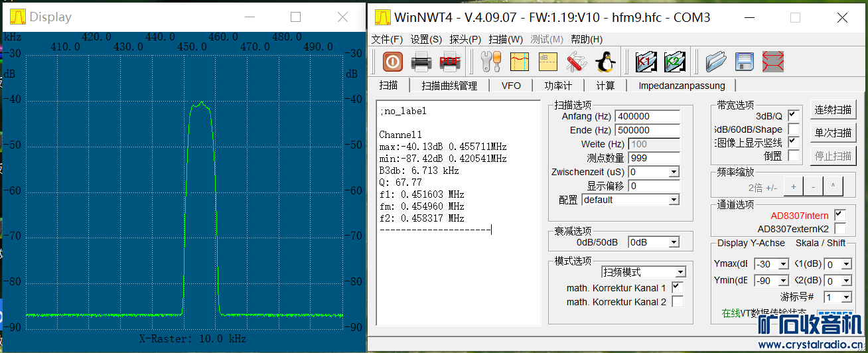
Task: Open the Zwischenzeit (uS) dropdown
Action: [x=674, y=172]
